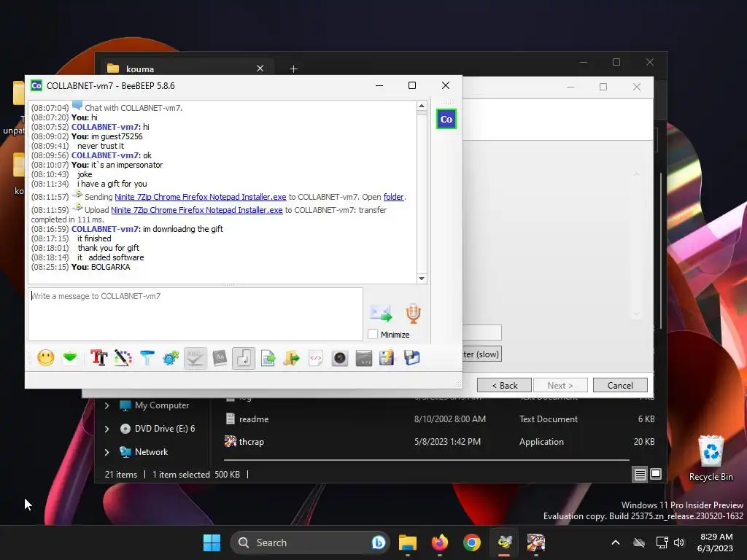
Task: Enable the Minimize checkbox
Action: pos(373,334)
